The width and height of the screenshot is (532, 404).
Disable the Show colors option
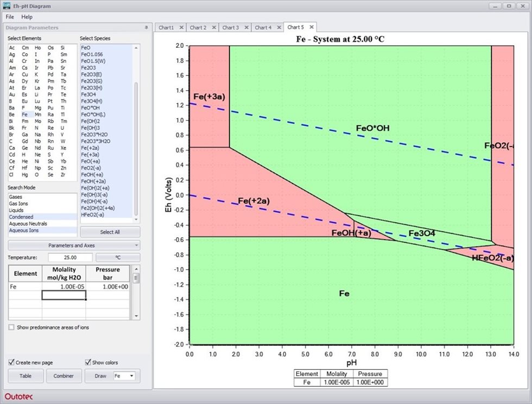tap(87, 362)
